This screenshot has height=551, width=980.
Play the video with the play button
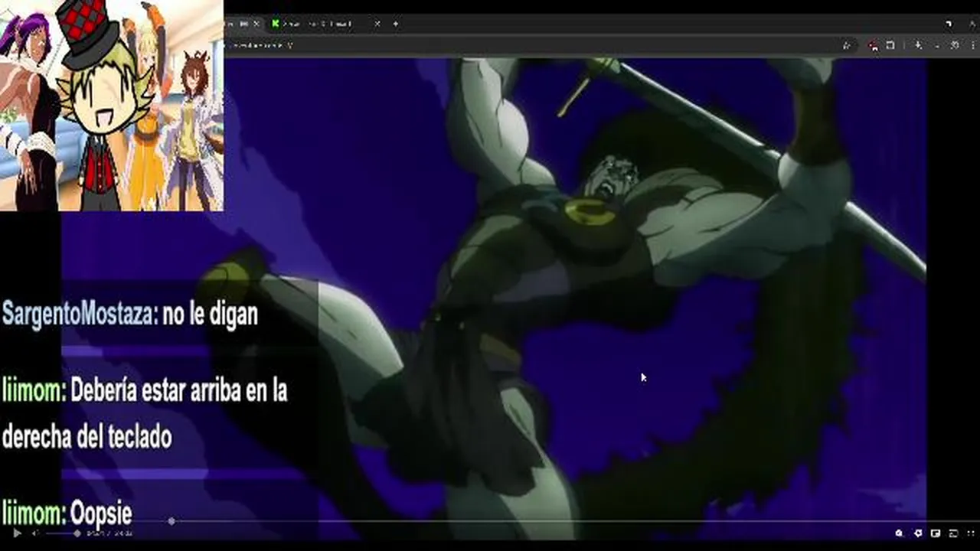(x=17, y=533)
